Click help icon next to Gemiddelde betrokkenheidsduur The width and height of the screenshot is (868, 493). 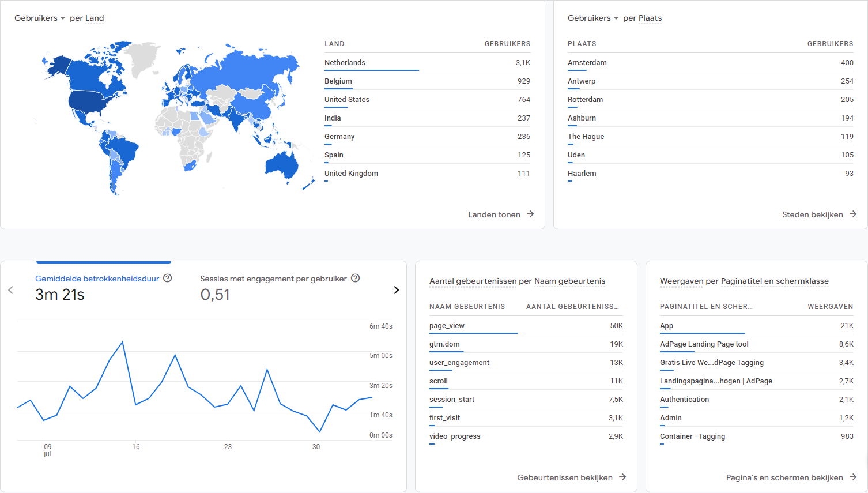coord(168,278)
